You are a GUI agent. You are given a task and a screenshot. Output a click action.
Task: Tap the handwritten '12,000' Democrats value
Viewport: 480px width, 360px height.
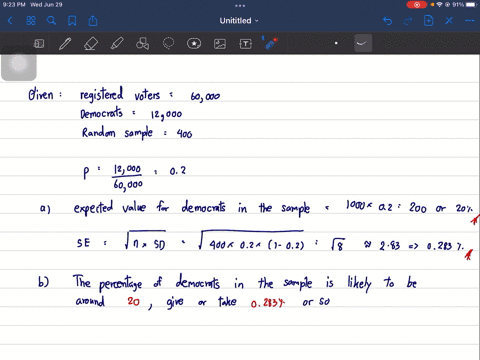click(166, 115)
